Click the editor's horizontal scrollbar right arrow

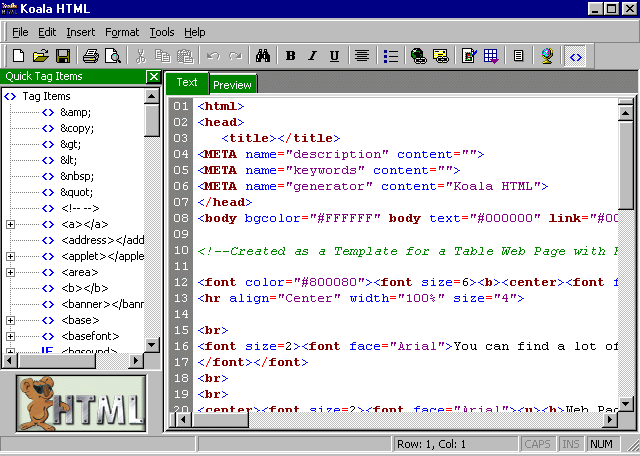[x=610, y=420]
